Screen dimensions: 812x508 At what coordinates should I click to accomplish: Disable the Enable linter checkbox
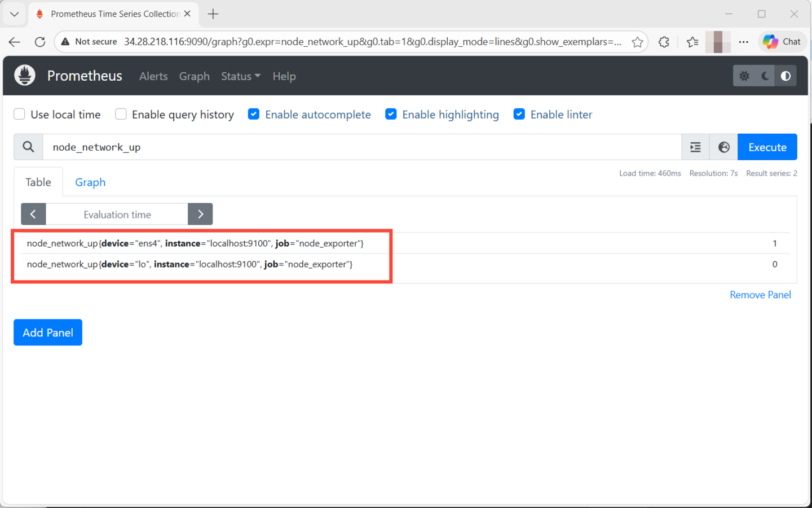[519, 114]
